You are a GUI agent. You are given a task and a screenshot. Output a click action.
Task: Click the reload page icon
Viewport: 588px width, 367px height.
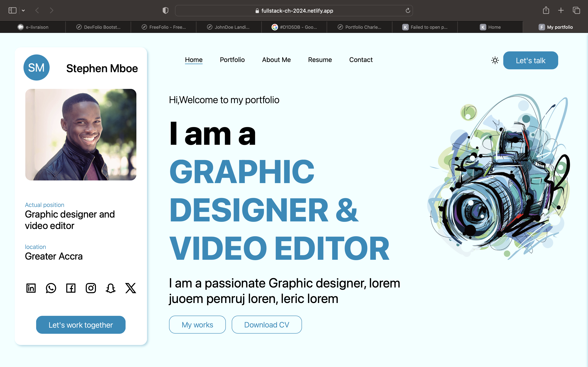click(x=408, y=10)
